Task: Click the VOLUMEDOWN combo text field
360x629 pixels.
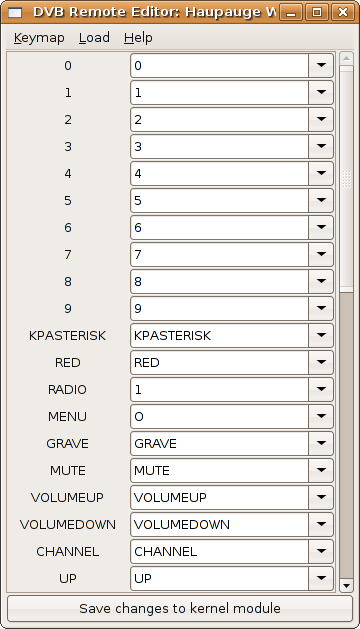Action: (x=220, y=524)
